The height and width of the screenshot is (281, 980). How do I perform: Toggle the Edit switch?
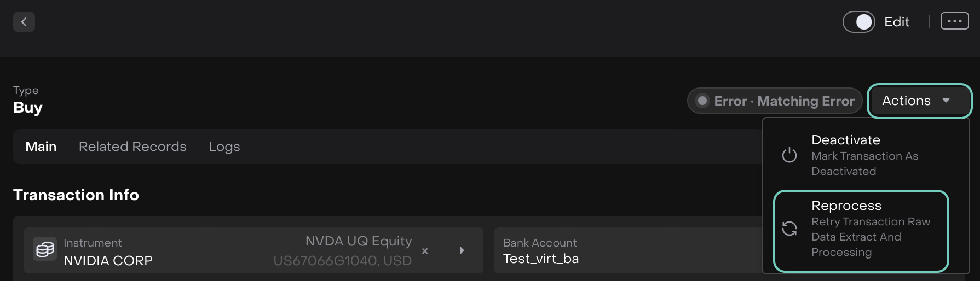(858, 22)
